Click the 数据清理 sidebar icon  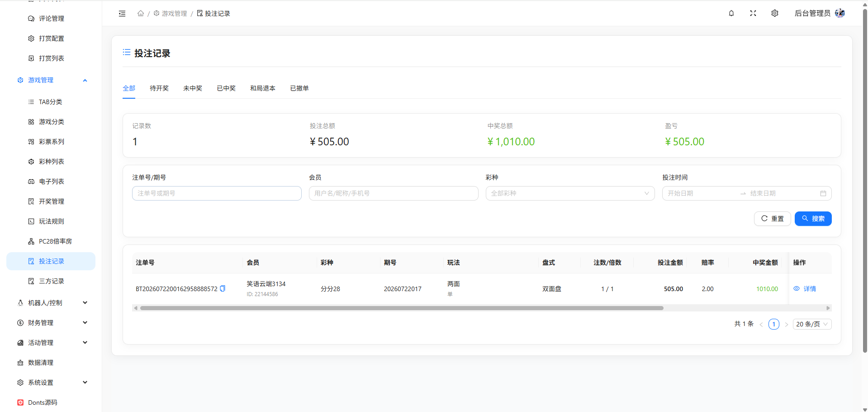(x=20, y=363)
